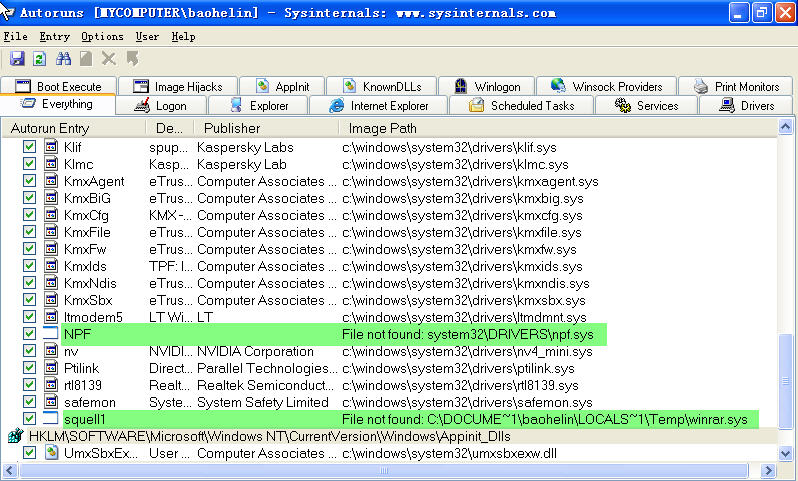This screenshot has height=481, width=798.
Task: Switch to the Winsock Providers tab
Action: tap(607, 86)
